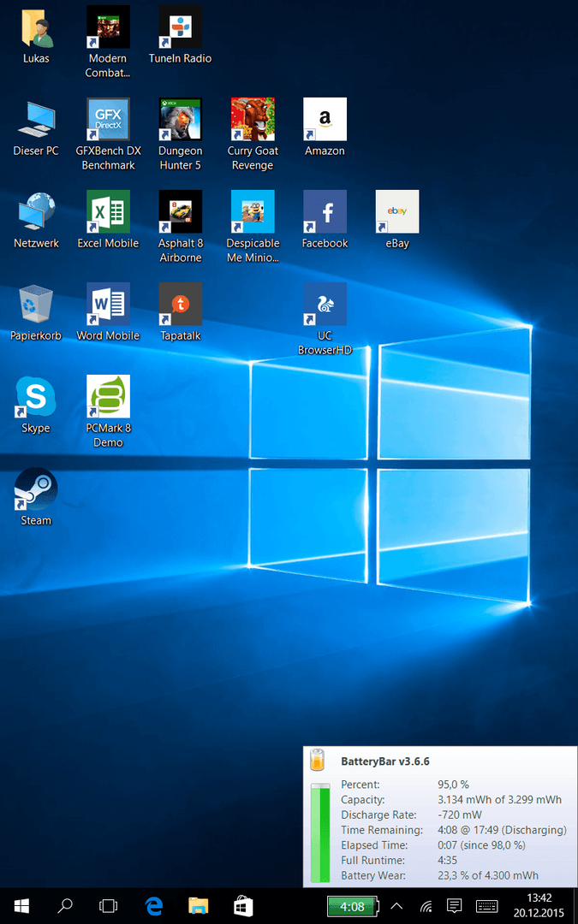Image resolution: width=578 pixels, height=924 pixels.
Task: Click Full Runtime 4:35 value
Action: [x=448, y=861]
